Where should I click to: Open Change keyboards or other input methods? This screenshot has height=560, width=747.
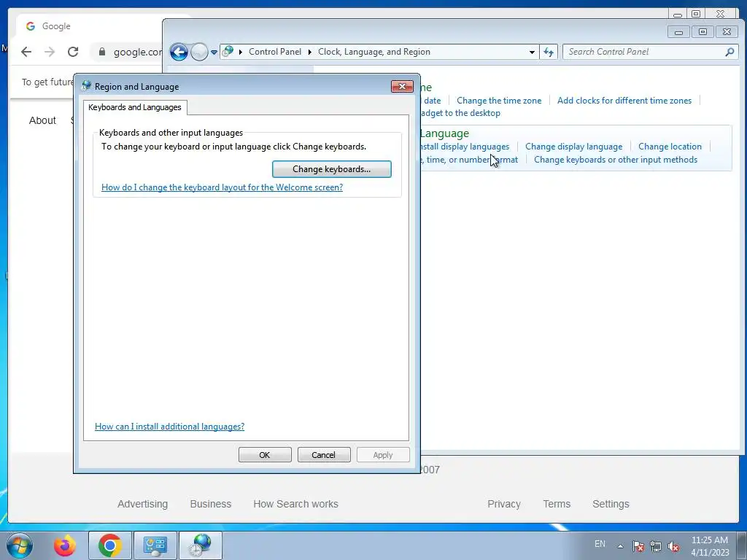pos(616,160)
